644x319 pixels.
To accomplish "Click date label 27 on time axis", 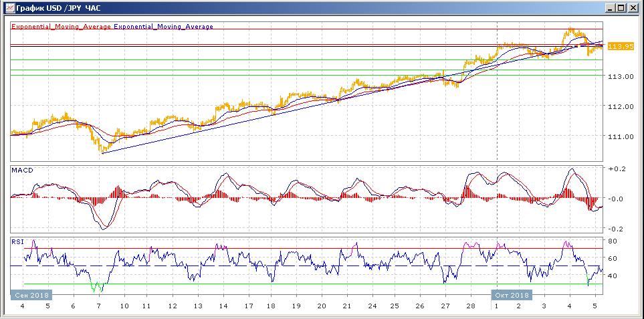I will click(x=445, y=306).
